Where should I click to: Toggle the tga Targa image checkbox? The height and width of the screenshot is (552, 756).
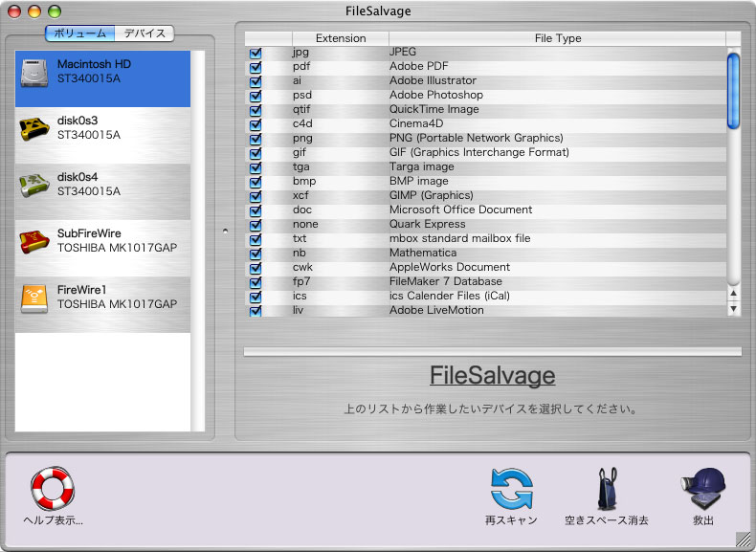coord(256,167)
